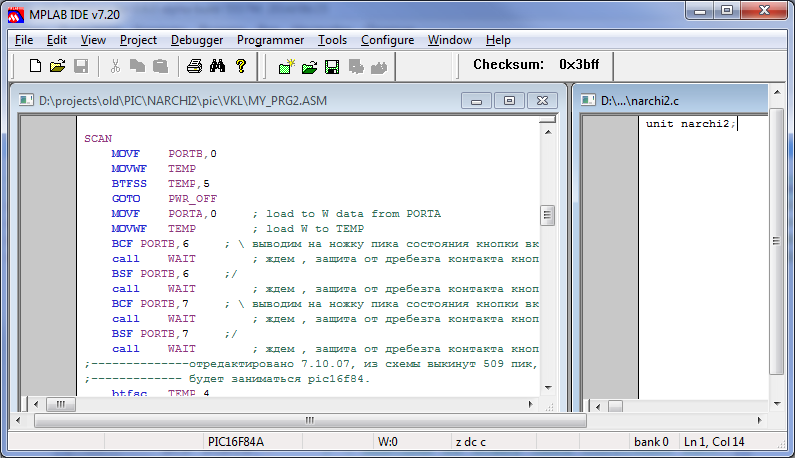
Task: Open the View menu
Action: [x=93, y=40]
